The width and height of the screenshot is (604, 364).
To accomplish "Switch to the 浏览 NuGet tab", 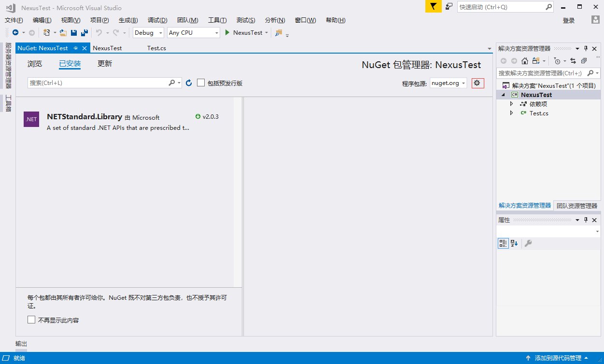I will click(35, 64).
